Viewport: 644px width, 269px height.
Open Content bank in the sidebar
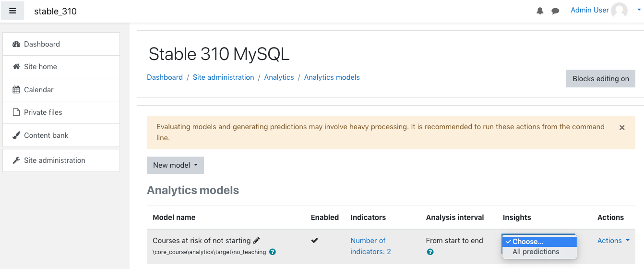61,135
